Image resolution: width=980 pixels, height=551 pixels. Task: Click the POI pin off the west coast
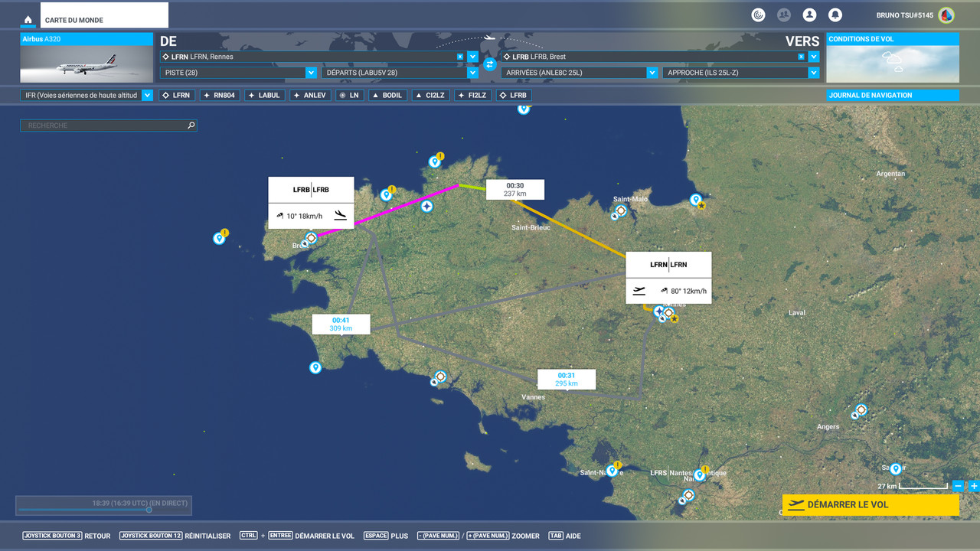coord(219,238)
